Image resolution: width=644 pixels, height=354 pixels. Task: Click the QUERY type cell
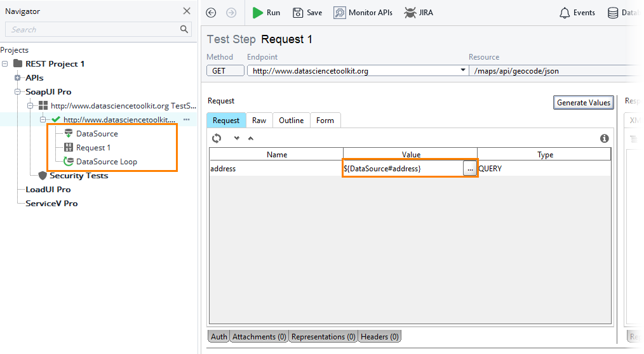click(544, 169)
